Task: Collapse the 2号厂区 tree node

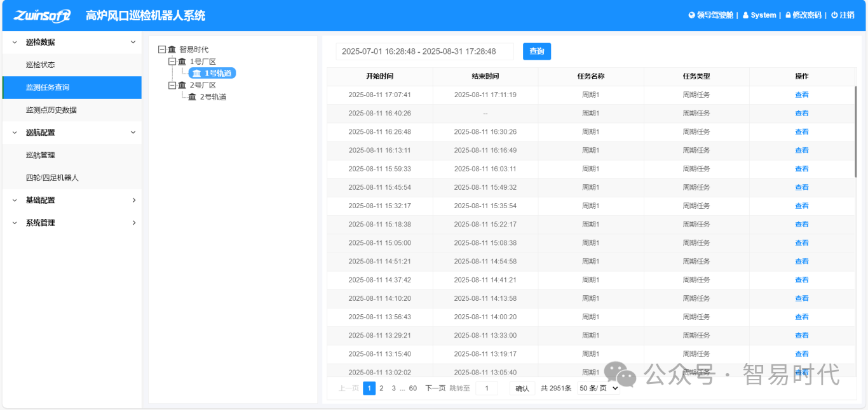Action: (x=172, y=85)
